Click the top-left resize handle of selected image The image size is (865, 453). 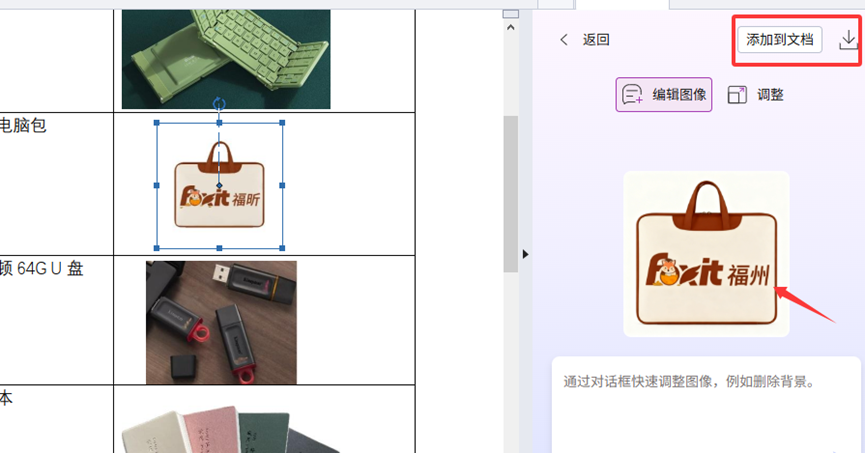(x=157, y=123)
